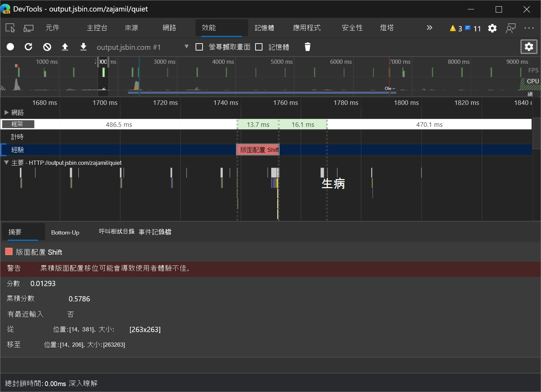Maximize the DevTools window

[x=499, y=9]
